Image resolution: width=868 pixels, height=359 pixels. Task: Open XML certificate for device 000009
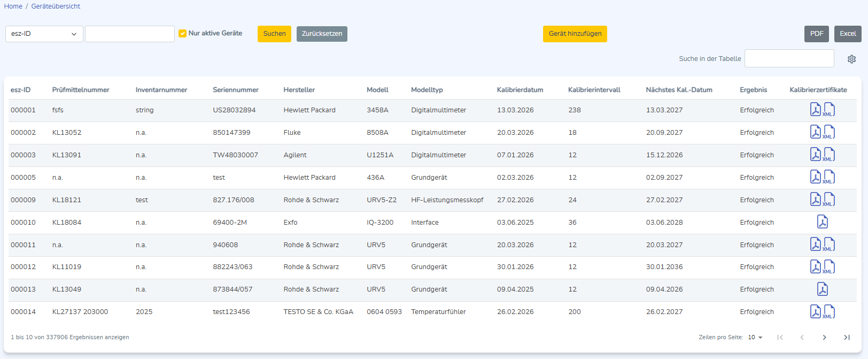829,200
